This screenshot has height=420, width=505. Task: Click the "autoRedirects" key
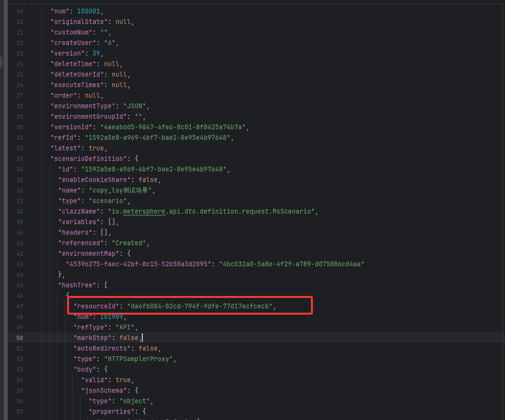pyautogui.click(x=102, y=349)
